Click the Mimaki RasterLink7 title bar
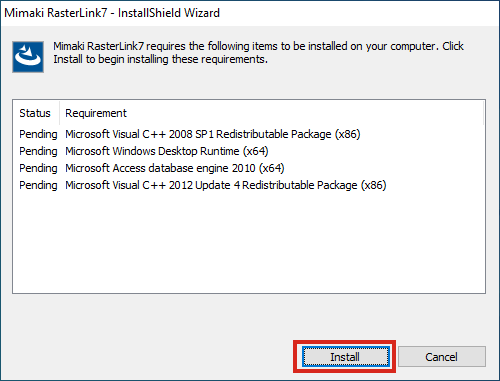Image resolution: width=500 pixels, height=381 pixels. (250, 13)
